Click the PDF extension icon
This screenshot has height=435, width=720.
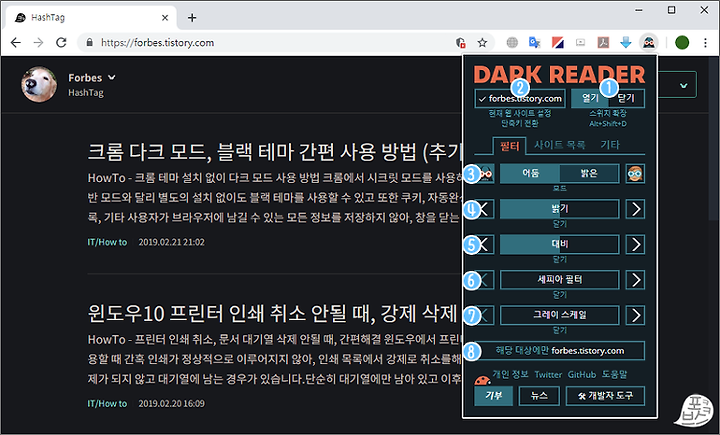tap(603, 43)
